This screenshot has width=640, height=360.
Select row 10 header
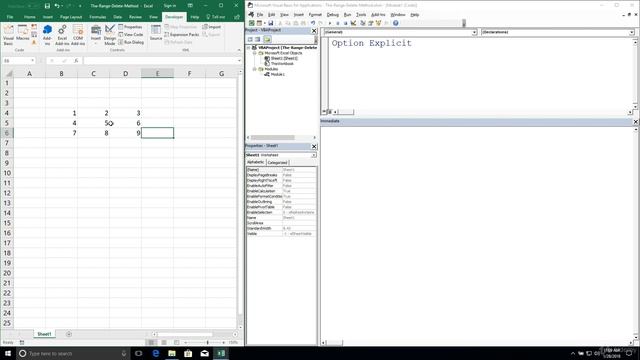[7, 173]
